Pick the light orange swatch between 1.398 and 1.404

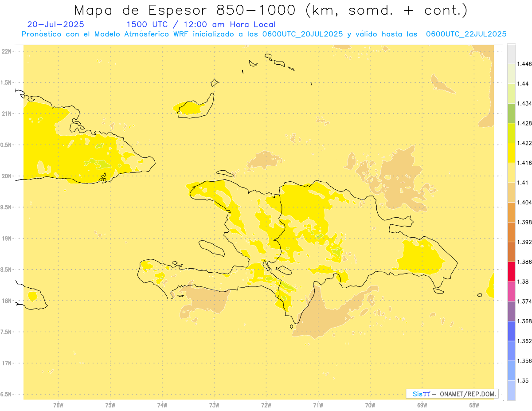pyautogui.click(x=511, y=212)
